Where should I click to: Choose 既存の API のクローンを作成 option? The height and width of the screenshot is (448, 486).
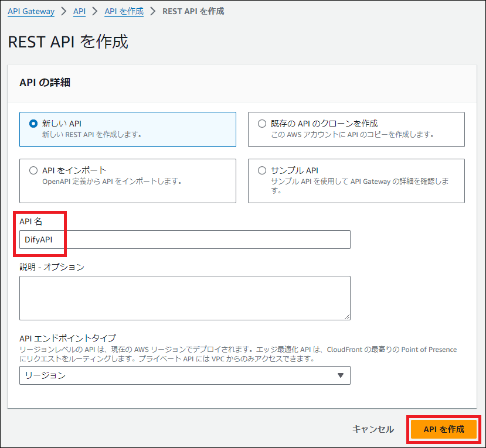[x=262, y=124]
